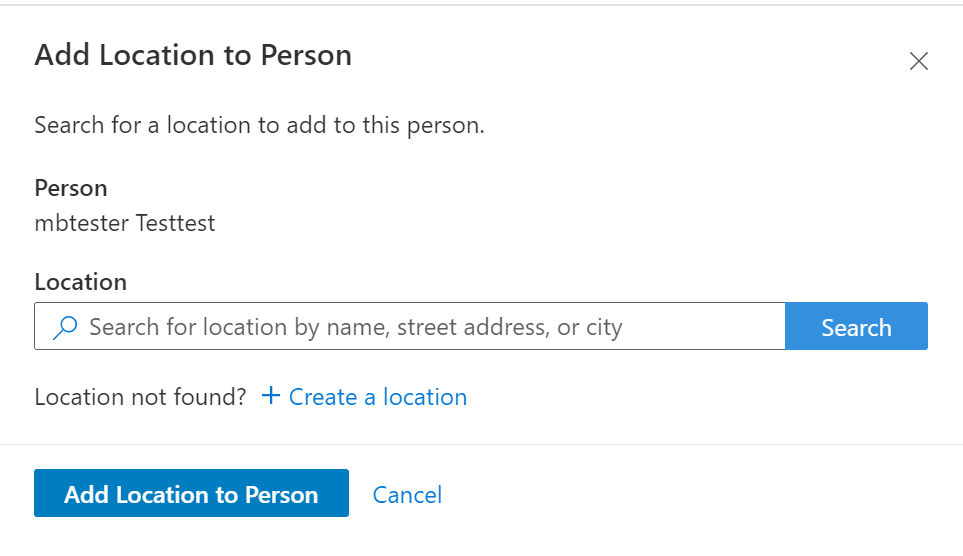Click the instruction text about searching a location
963x556 pixels.
click(x=259, y=125)
